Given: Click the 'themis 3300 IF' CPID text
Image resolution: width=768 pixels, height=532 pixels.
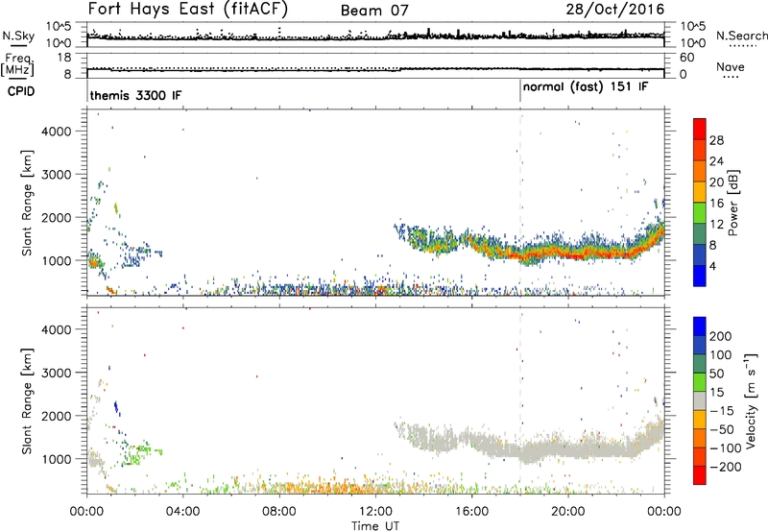Looking at the screenshot, I should click(x=135, y=95).
